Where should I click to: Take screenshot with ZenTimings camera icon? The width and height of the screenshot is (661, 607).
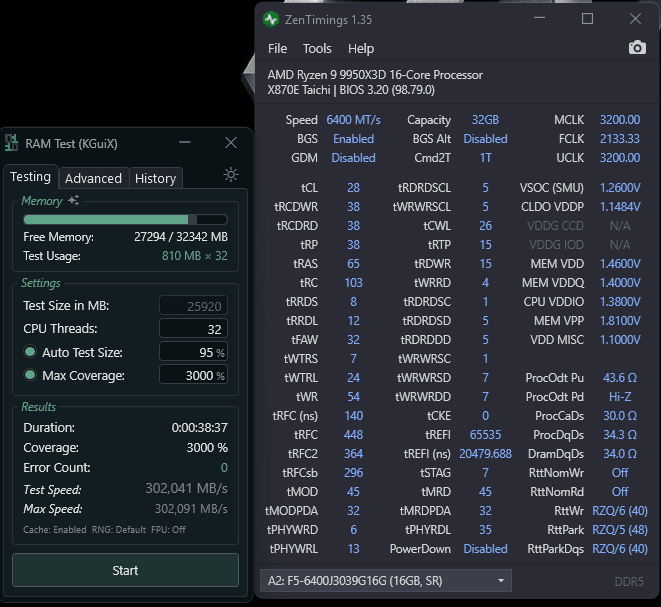637,48
